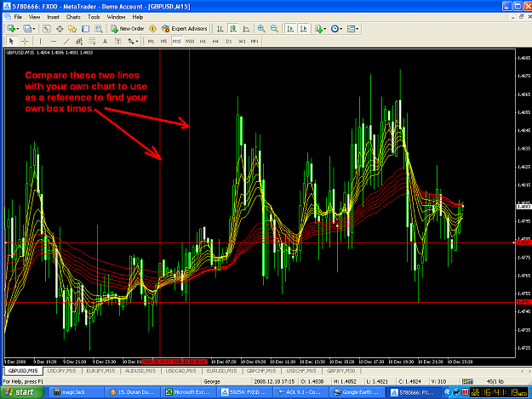Switch to the GBPJPY,M30 chart tab
532x399 pixels.
(x=340, y=371)
